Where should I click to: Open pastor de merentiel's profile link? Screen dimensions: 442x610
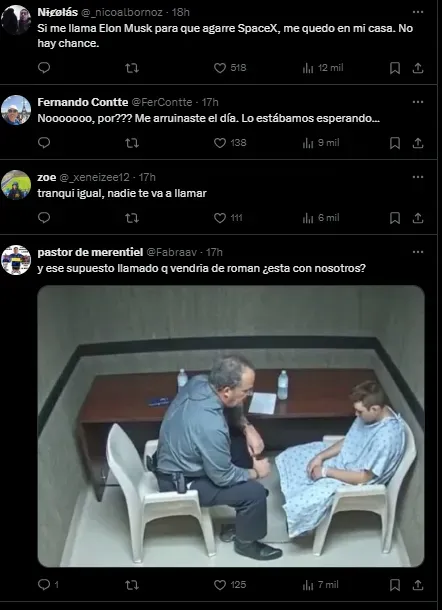pos(90,252)
